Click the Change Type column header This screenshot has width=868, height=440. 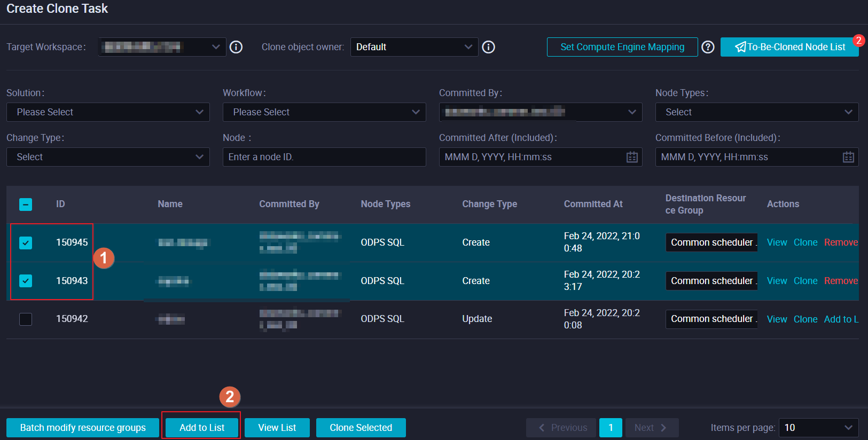490,204
